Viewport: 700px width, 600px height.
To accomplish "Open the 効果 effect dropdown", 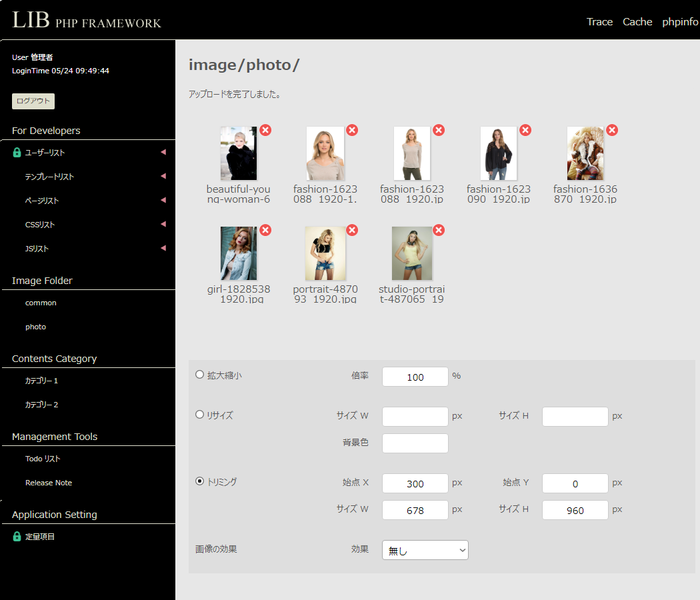I will point(425,550).
